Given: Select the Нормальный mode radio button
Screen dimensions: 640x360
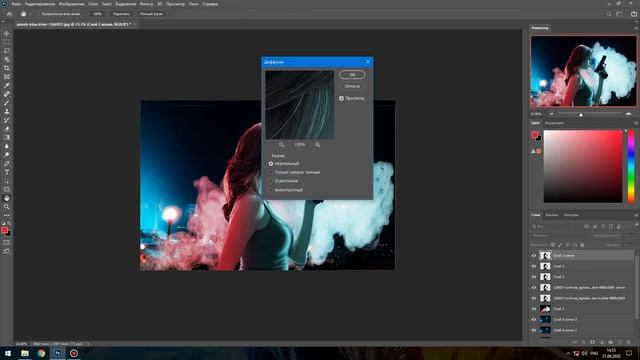Looking at the screenshot, I should 271,164.
